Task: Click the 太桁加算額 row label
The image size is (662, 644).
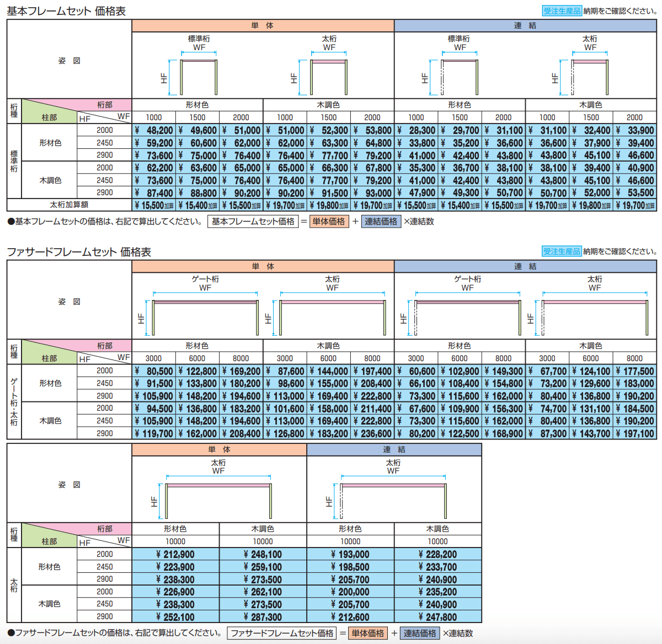Action: pyautogui.click(x=69, y=205)
